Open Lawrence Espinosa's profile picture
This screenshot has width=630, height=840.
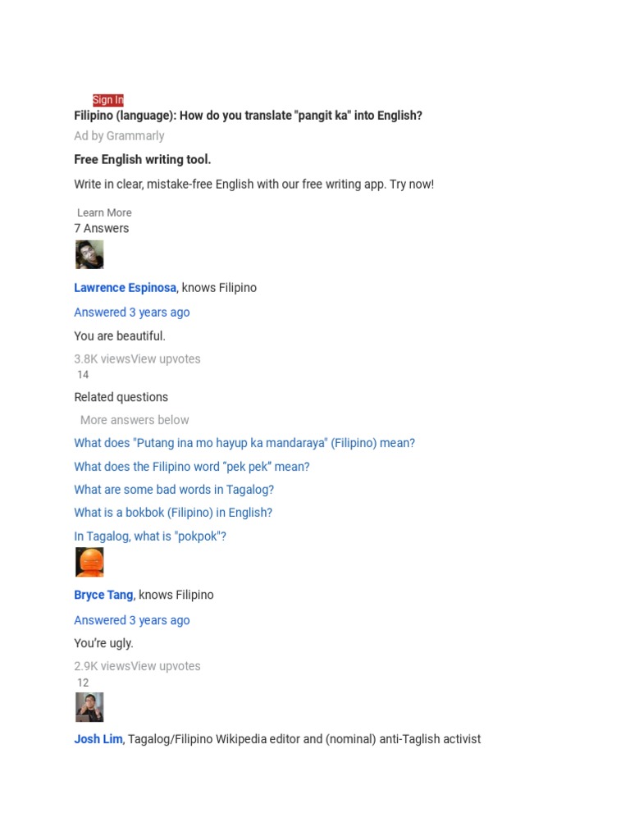89,255
